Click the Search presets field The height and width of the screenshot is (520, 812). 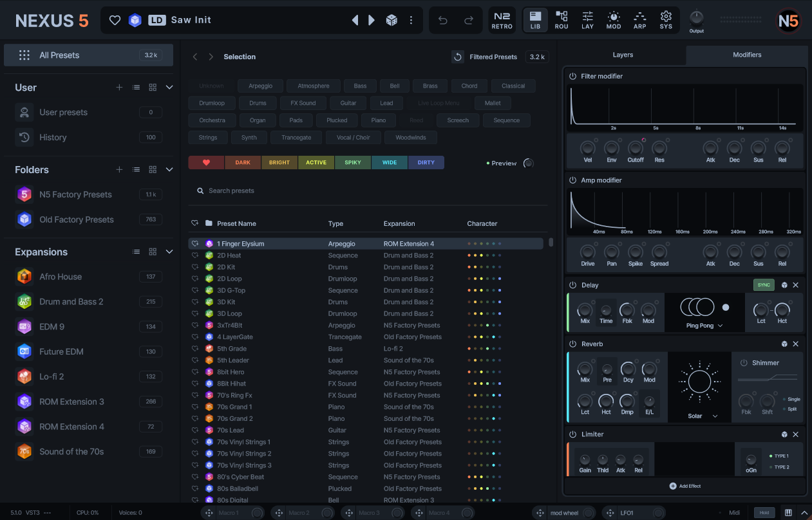click(368, 190)
